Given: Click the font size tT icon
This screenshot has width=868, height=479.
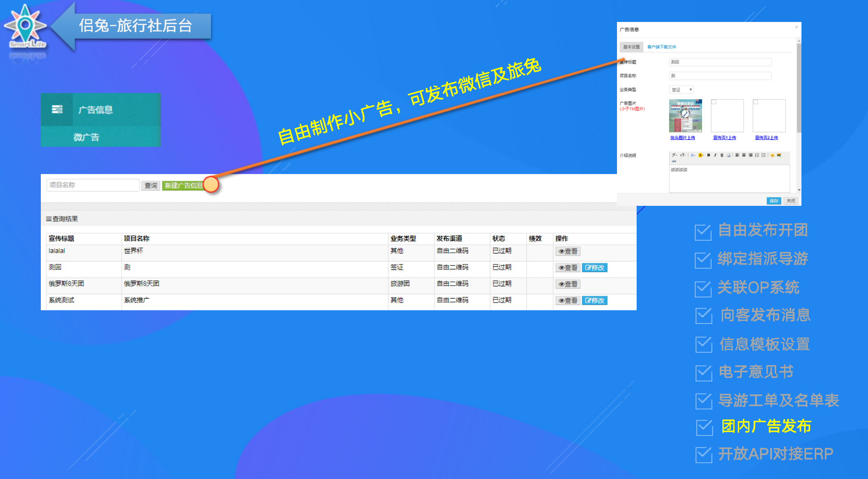Looking at the screenshot, I should pos(683,155).
